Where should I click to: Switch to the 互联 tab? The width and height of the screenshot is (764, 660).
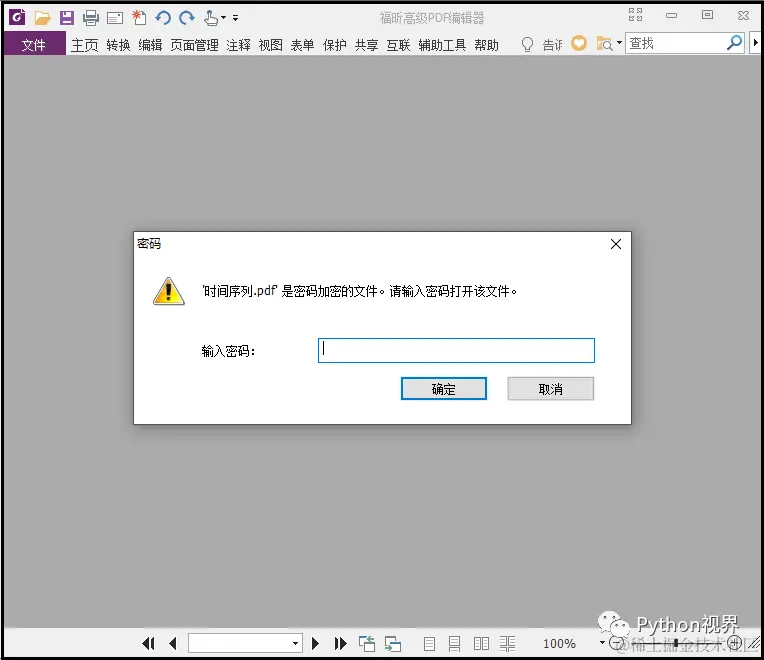tap(399, 45)
